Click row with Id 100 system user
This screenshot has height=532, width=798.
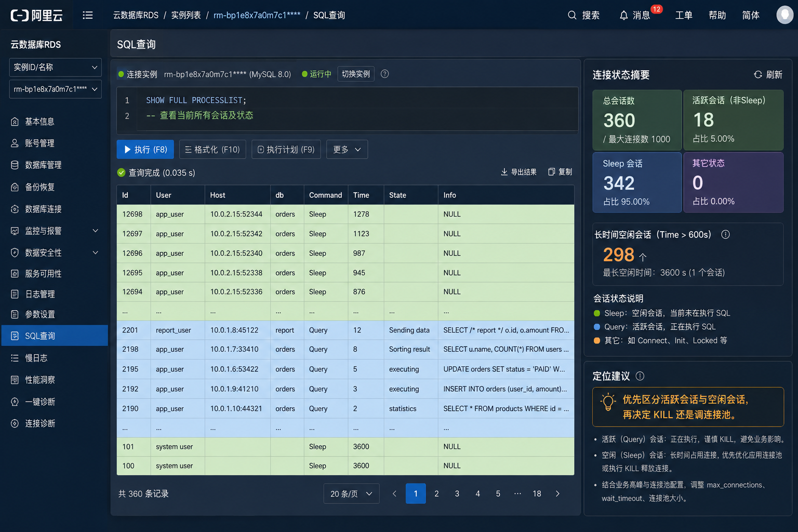345,465
